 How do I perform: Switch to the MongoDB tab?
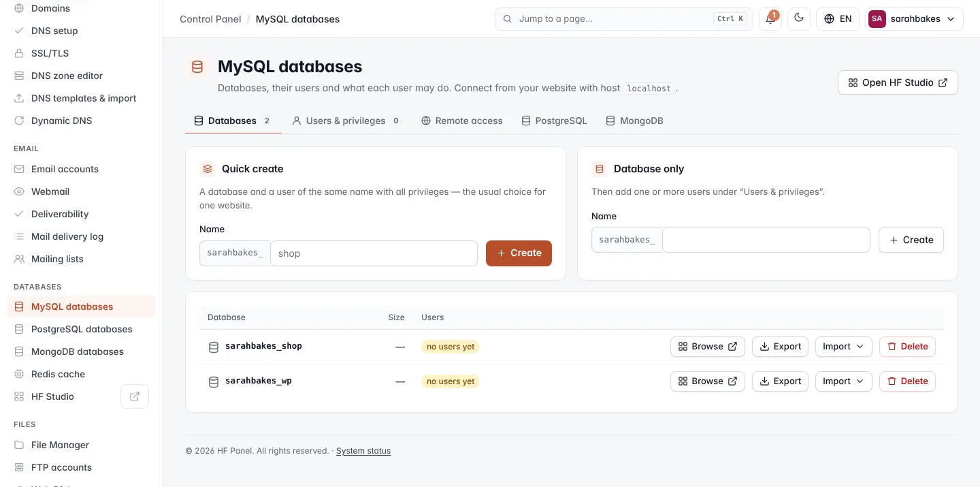(x=634, y=121)
